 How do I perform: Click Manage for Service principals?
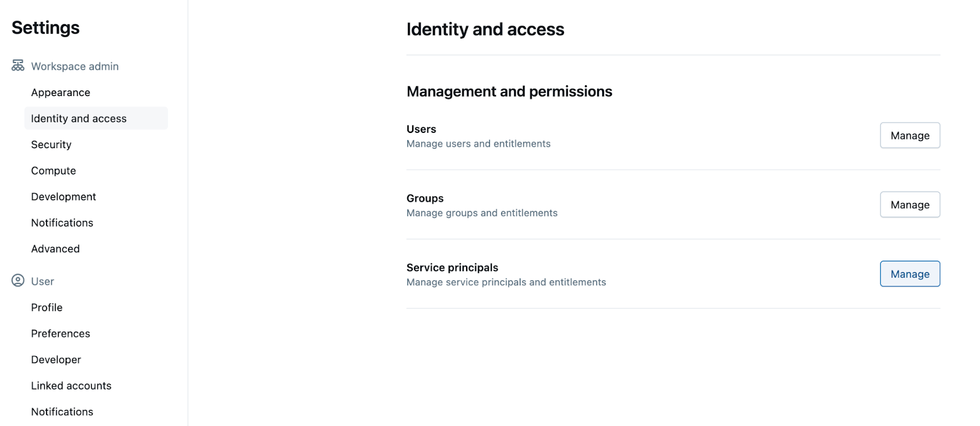pos(910,274)
